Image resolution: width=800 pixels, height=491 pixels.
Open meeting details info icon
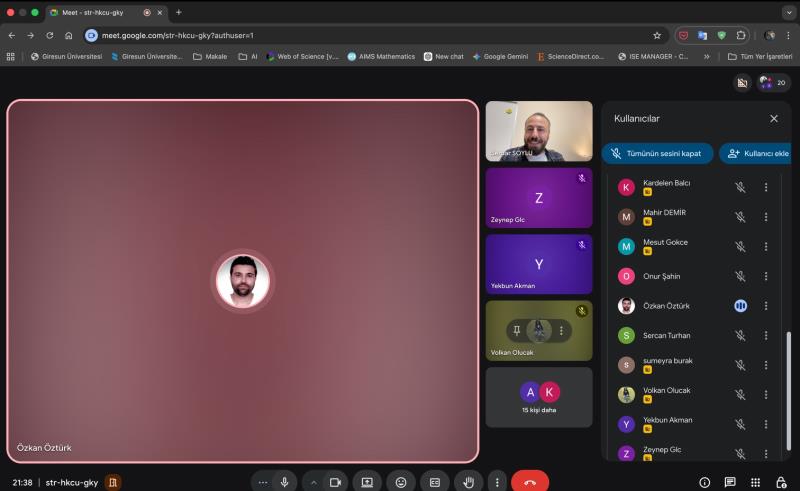[704, 482]
